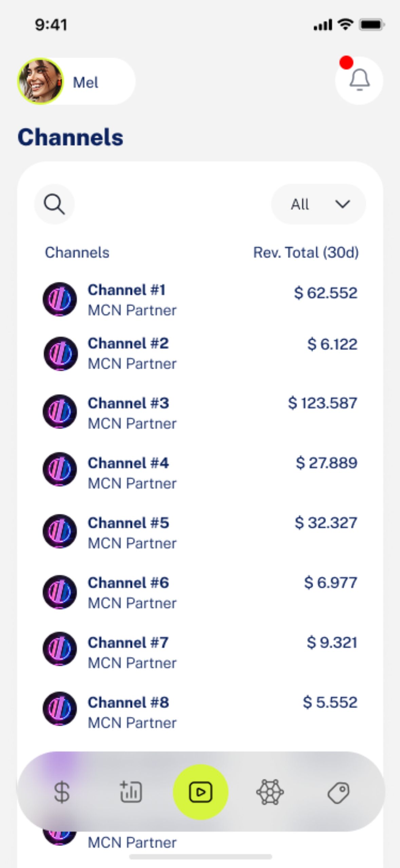This screenshot has height=868, width=400.
Task: Click Channel #1 logo icon
Action: coord(60,299)
